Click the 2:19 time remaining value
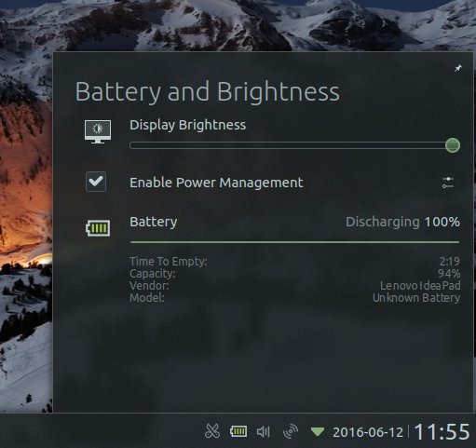The width and height of the screenshot is (476, 448). click(450, 262)
